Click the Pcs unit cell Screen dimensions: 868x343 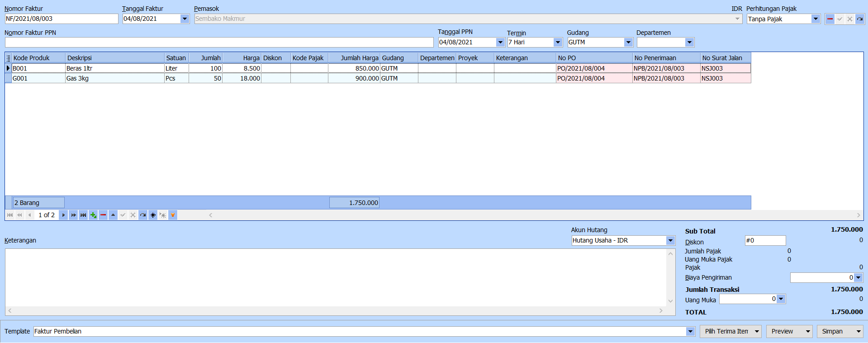(x=177, y=78)
